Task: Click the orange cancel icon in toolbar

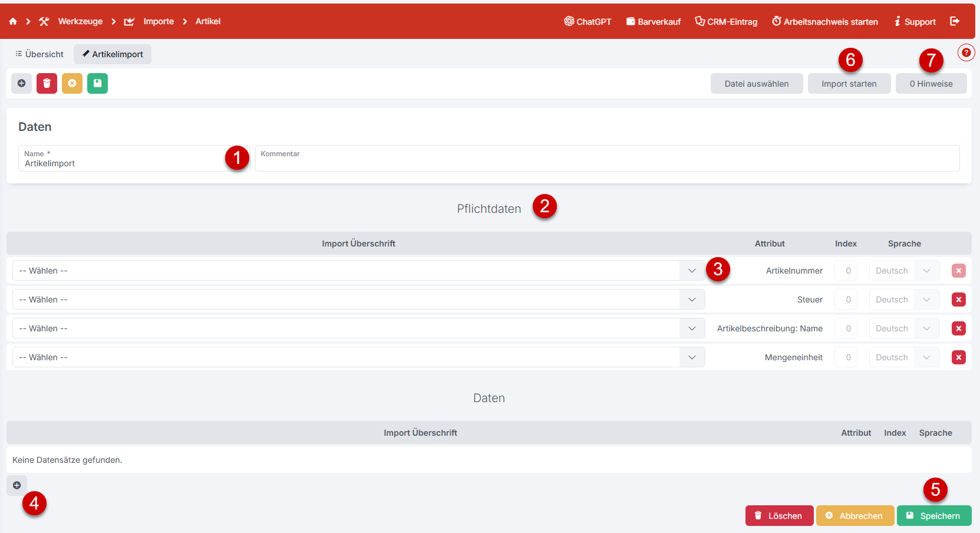Action: coord(72,84)
